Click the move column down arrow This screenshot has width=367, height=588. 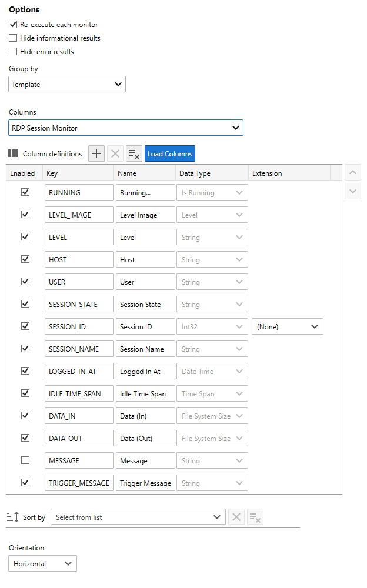click(x=352, y=191)
